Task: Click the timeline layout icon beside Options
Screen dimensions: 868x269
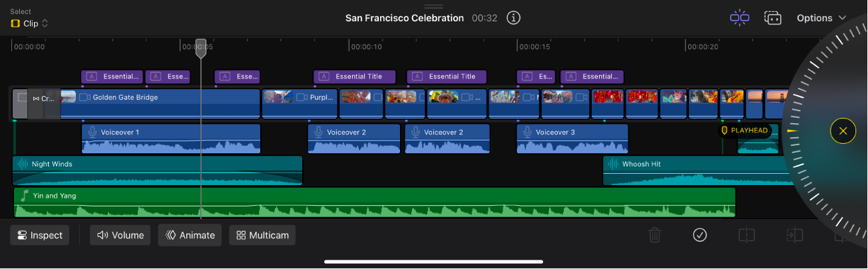Action: pyautogui.click(x=772, y=18)
